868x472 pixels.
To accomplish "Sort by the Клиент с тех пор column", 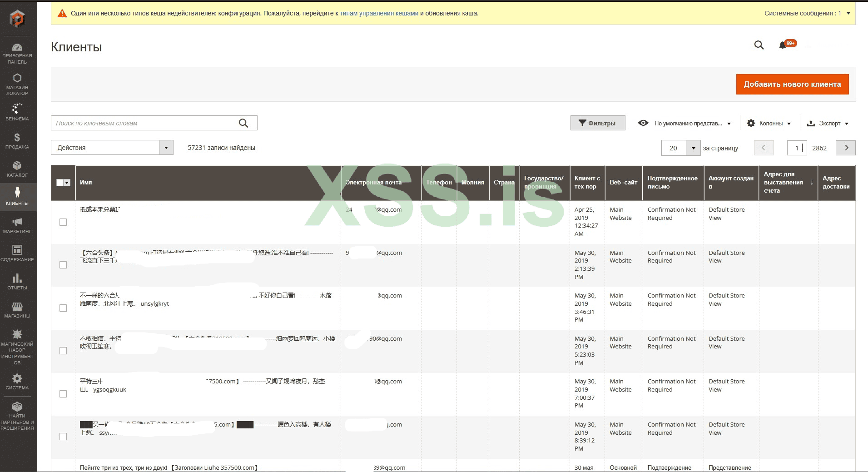I will tap(587, 183).
